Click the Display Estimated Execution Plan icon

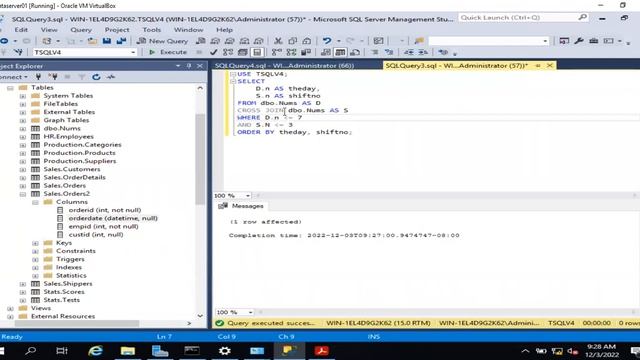tap(228, 52)
